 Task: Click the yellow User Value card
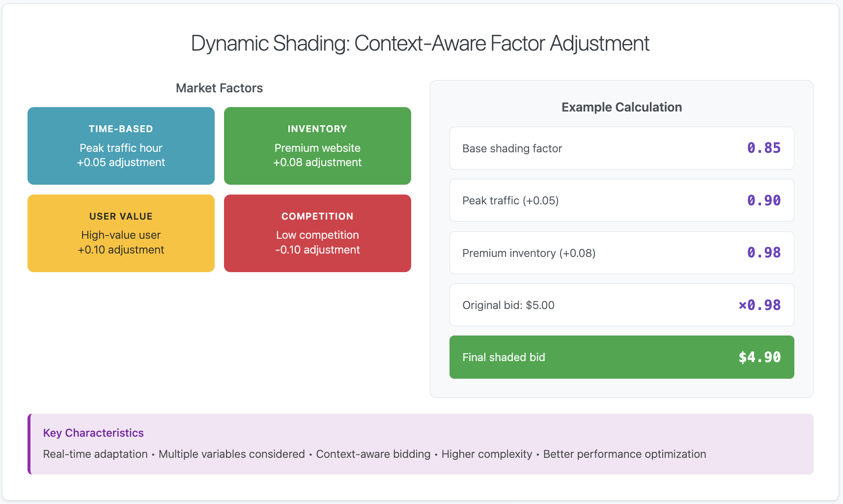121,233
